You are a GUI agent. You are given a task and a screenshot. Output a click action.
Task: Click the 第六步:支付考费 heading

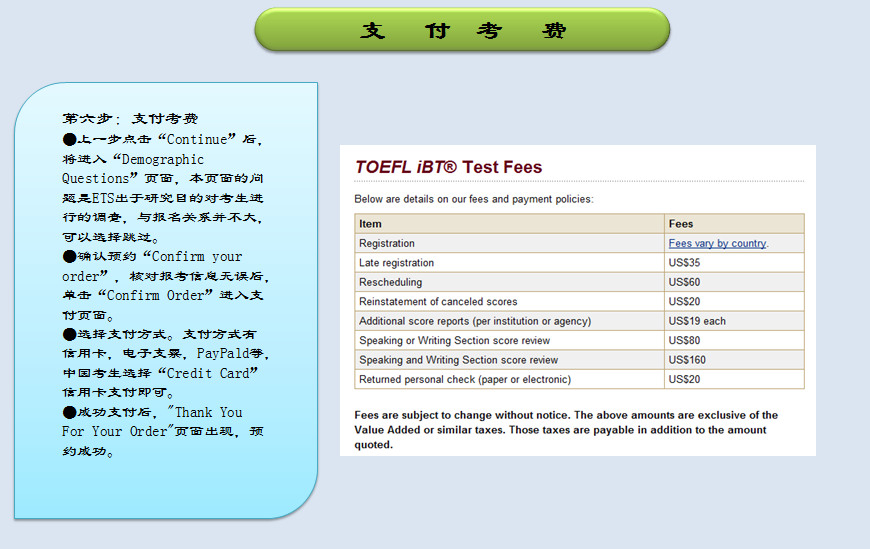(130, 119)
